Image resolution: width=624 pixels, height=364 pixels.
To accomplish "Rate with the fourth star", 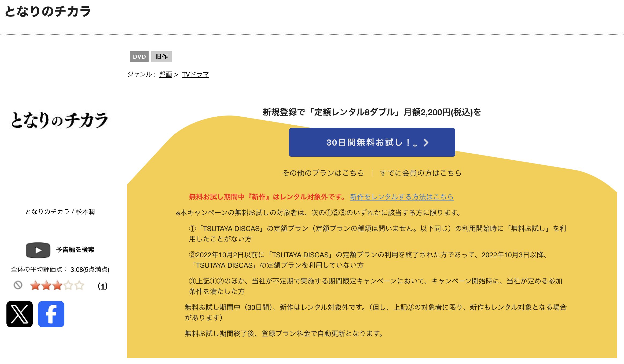I will (x=68, y=285).
